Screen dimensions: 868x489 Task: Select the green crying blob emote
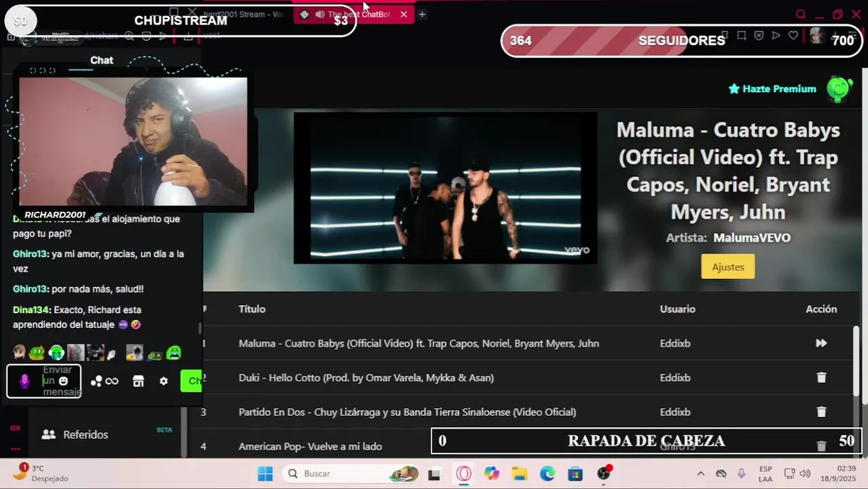click(175, 352)
